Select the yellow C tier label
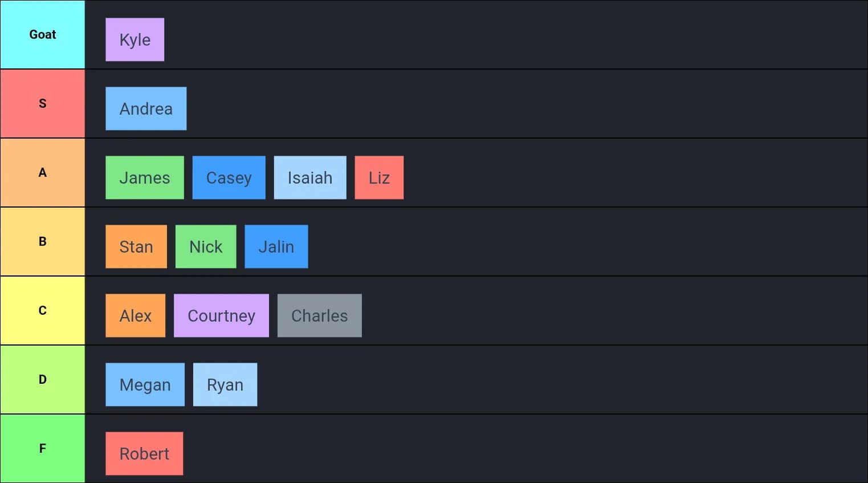The width and height of the screenshot is (868, 483). pyautogui.click(x=43, y=310)
